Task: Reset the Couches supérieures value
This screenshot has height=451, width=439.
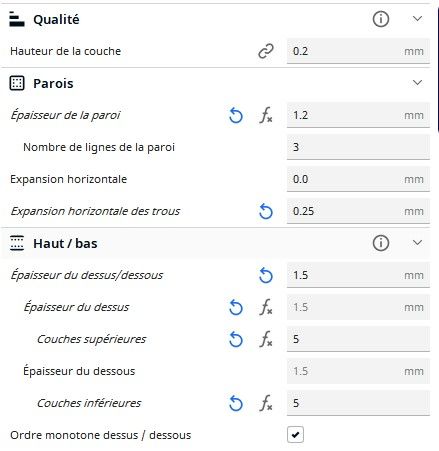Action: pyautogui.click(x=236, y=340)
